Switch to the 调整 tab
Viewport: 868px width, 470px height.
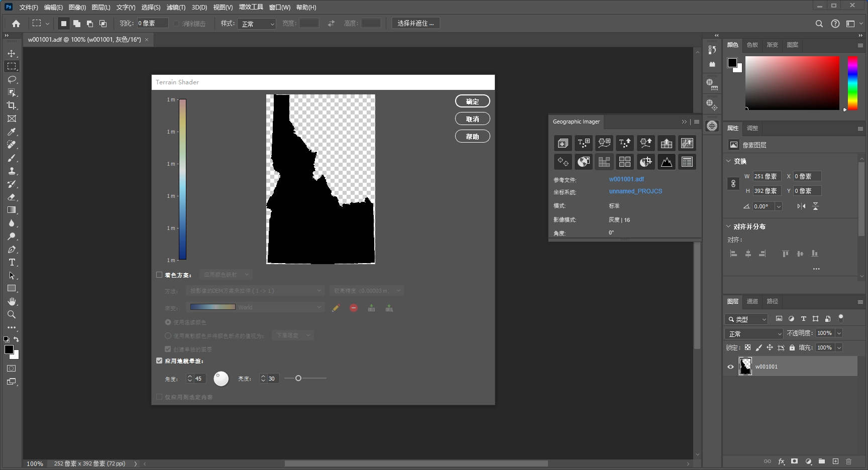tap(752, 128)
